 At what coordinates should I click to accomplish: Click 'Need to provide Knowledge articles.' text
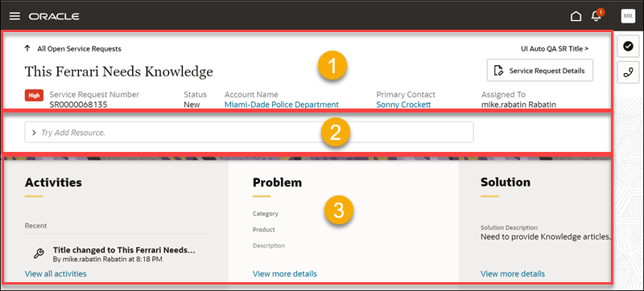click(546, 236)
